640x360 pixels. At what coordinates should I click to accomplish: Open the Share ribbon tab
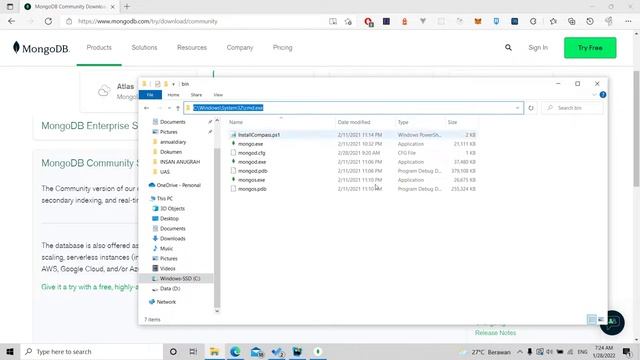(x=196, y=95)
